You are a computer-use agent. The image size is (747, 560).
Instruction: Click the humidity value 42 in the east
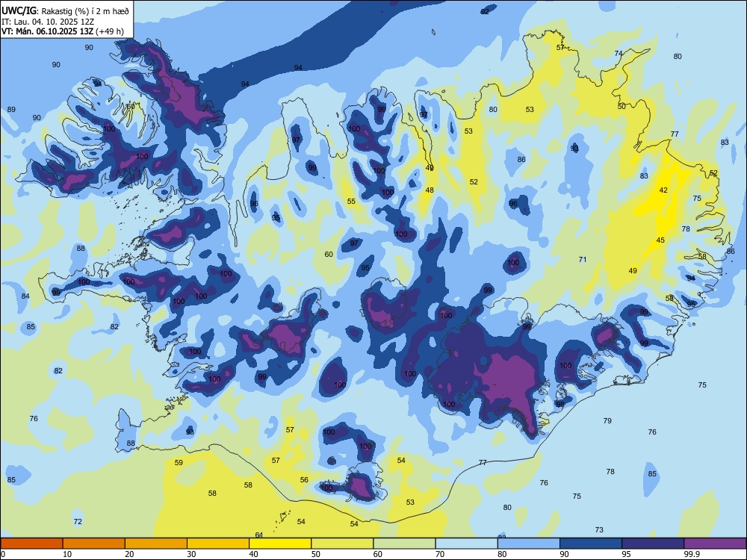pyautogui.click(x=663, y=190)
